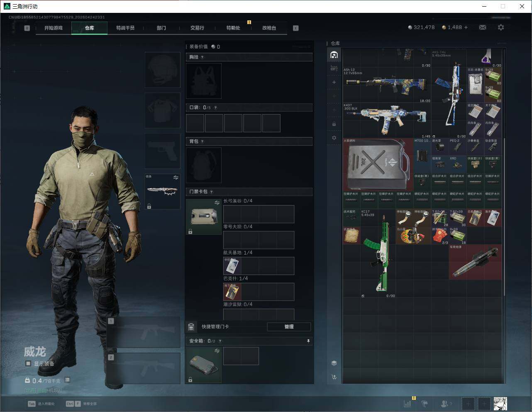Select the ASh-12 rifle in warehouse
Screen dimensions: 532x412
pyautogui.click(x=387, y=85)
